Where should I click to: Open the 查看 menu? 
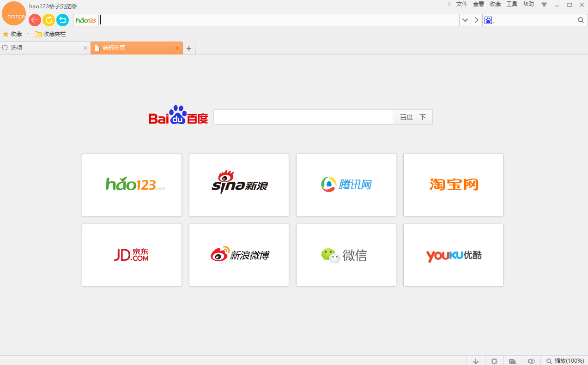479,4
